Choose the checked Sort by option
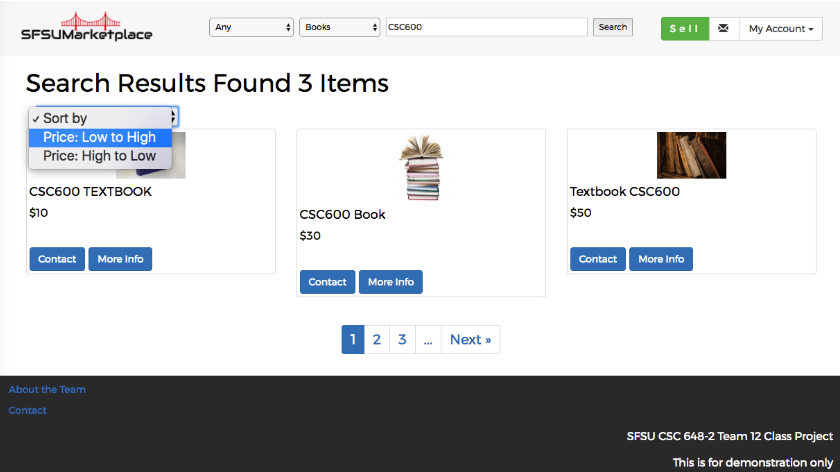 coord(100,118)
